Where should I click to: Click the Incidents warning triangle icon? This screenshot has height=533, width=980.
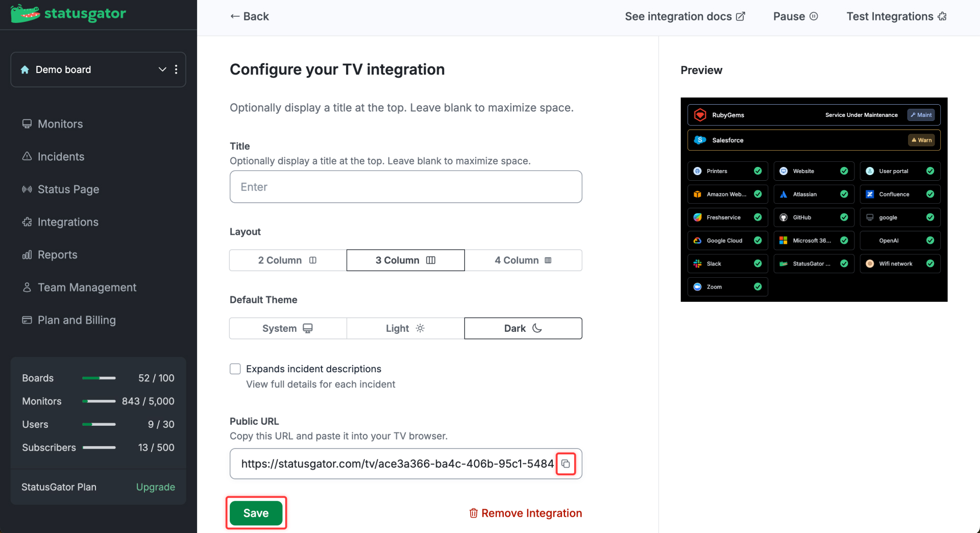click(27, 156)
